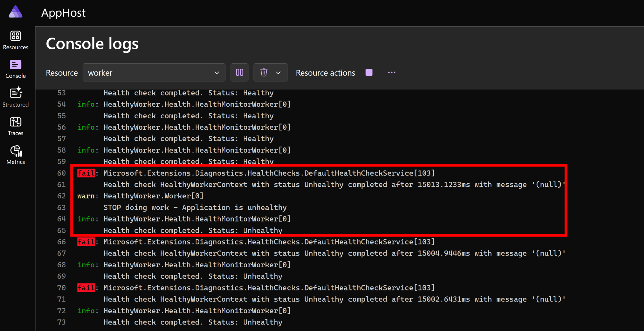Image resolution: width=644 pixels, height=331 pixels.
Task: Expand the remove data chevron menu
Action: 278,72
